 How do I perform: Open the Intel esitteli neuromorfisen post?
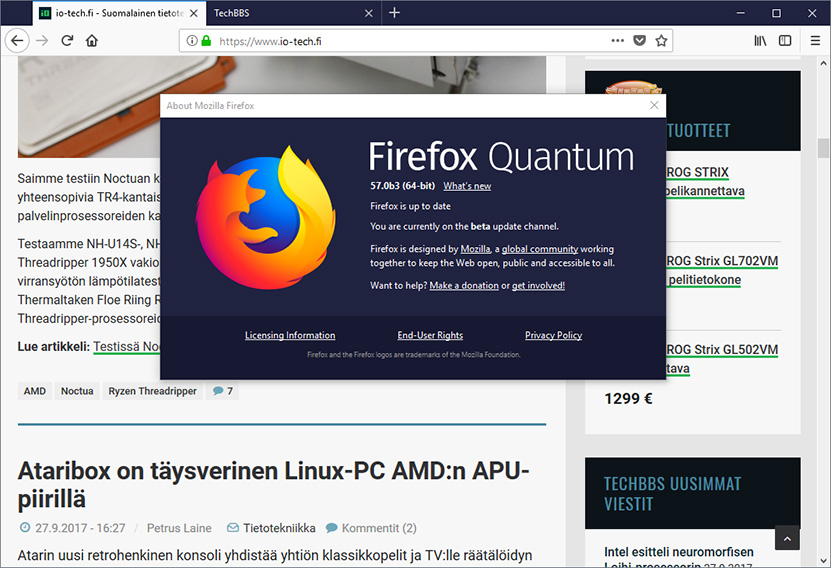679,552
